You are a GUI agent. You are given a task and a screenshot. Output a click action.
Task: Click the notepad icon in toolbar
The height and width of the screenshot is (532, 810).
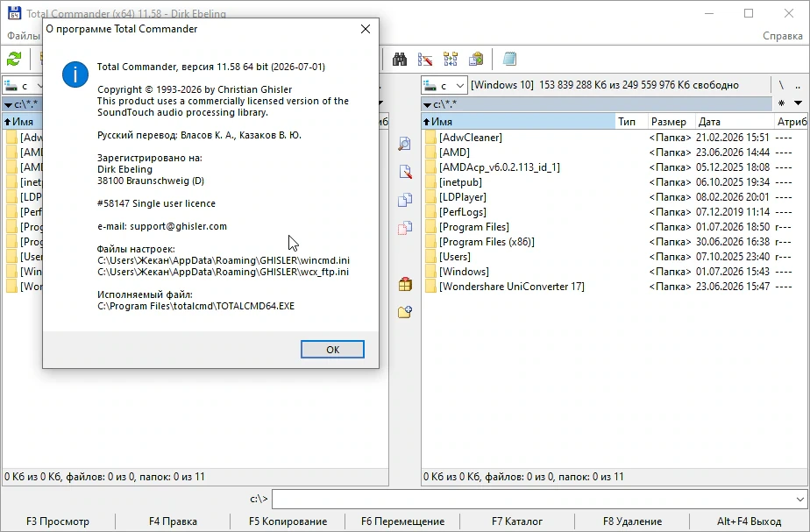pos(509,60)
